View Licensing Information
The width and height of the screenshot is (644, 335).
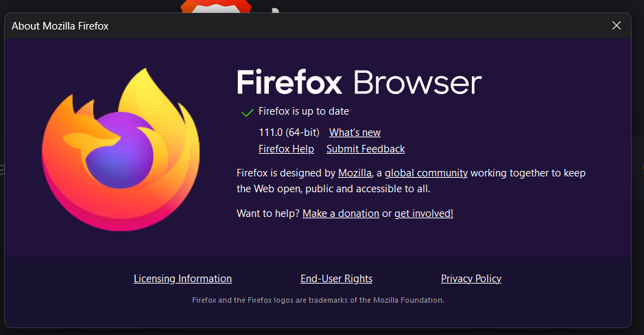click(182, 279)
